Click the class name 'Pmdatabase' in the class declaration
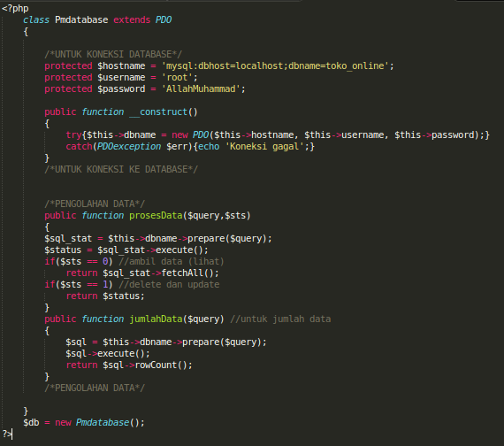 [x=81, y=20]
